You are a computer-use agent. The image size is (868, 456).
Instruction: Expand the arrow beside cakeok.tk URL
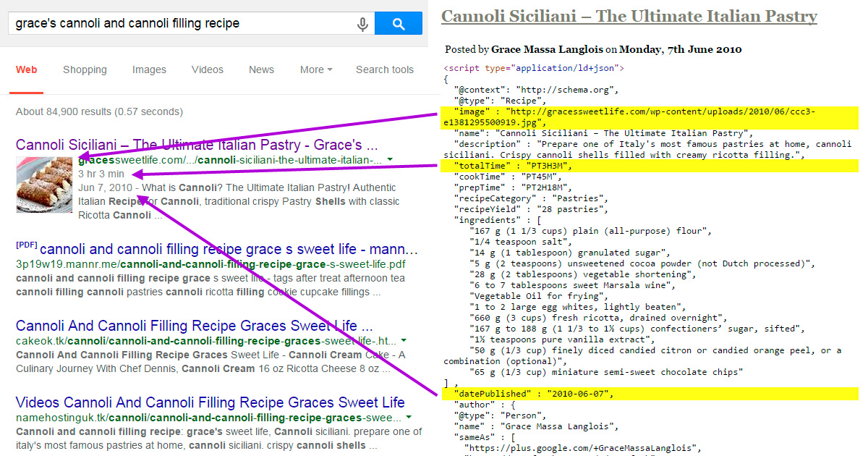pyautogui.click(x=404, y=341)
